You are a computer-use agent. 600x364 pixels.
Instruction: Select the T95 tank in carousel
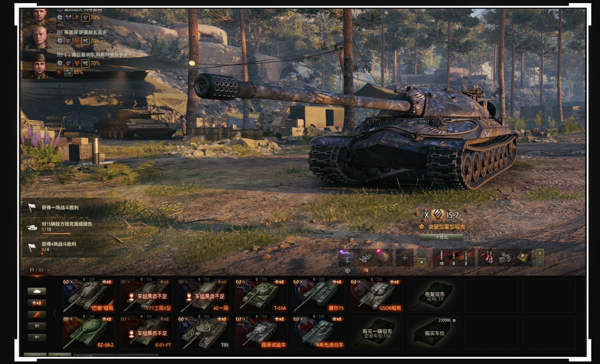pyautogui.click(x=204, y=333)
